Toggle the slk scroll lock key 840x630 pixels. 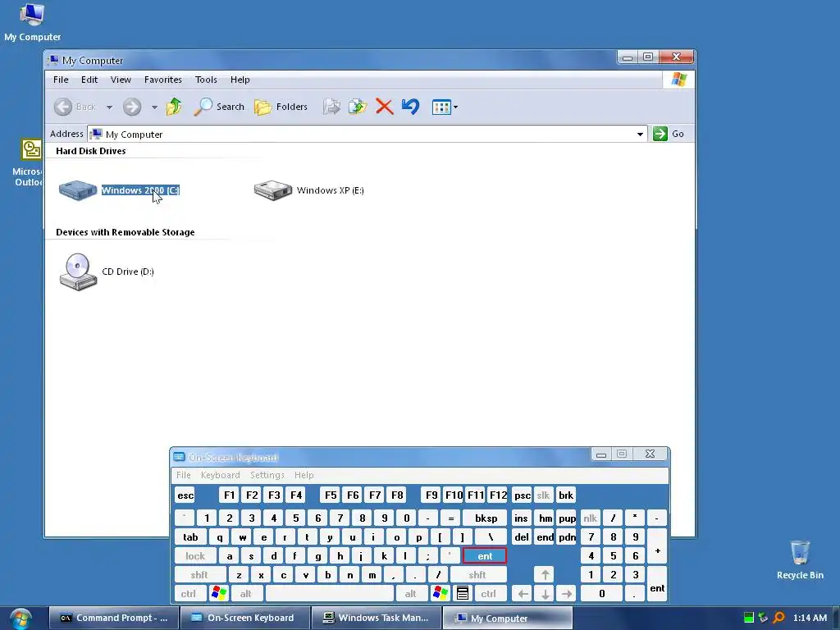(543, 495)
